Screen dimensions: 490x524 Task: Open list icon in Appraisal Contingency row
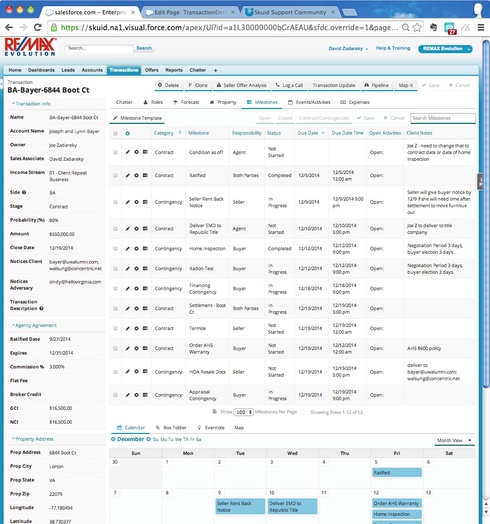coord(145,395)
